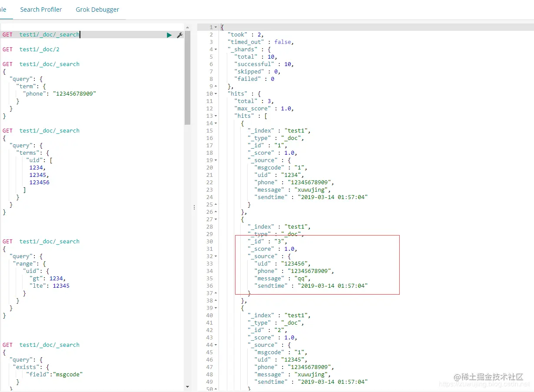Click the pane divider handle between editors
534x392 pixels.
(x=194, y=208)
